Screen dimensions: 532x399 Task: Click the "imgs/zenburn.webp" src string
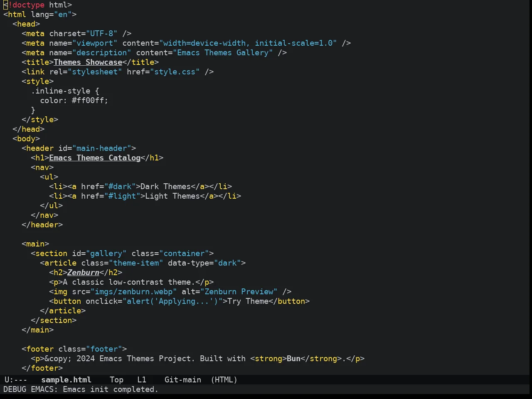(x=134, y=292)
